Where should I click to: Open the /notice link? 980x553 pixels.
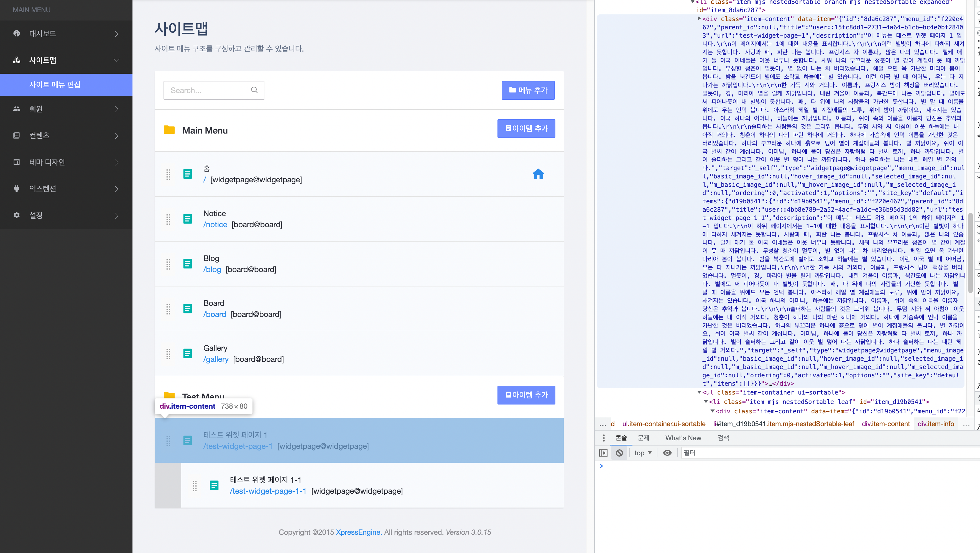215,224
